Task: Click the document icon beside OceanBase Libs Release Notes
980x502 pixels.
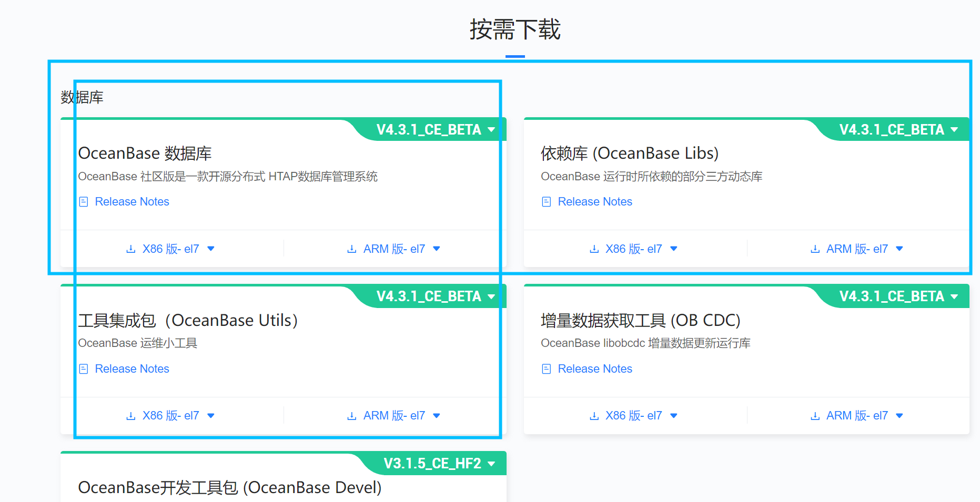Action: pos(547,202)
